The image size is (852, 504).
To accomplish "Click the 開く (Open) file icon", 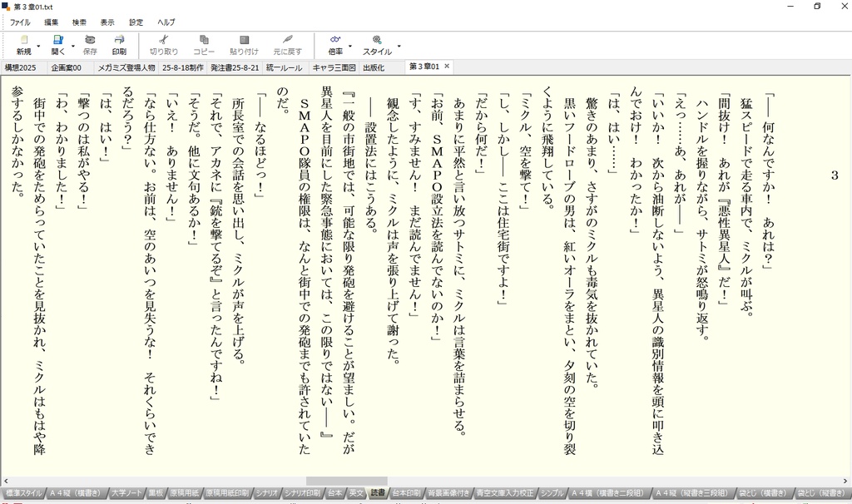I will click(57, 40).
